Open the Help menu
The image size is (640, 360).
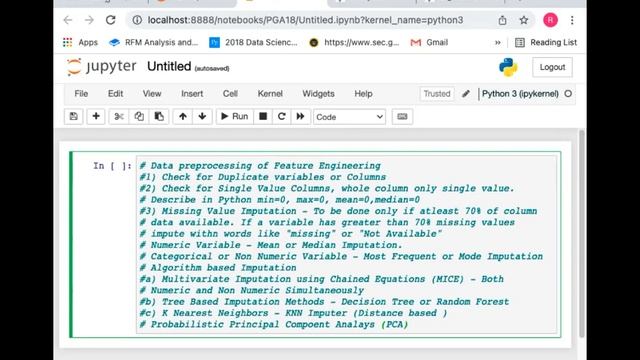363,94
